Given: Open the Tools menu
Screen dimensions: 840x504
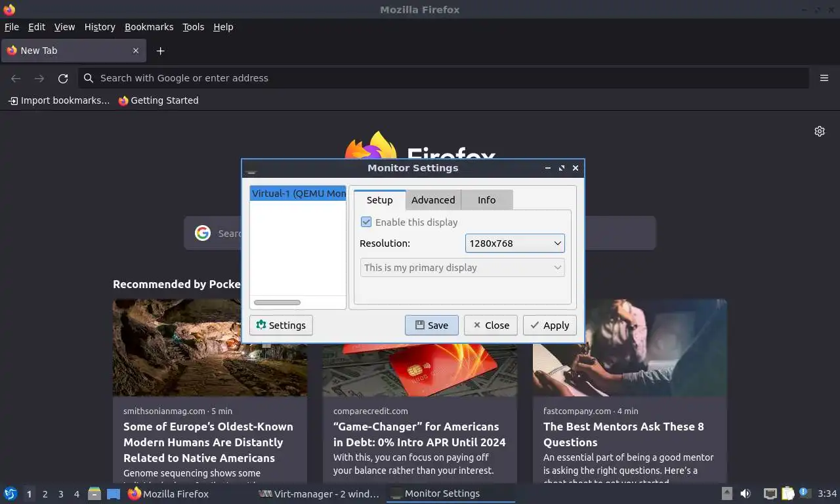Looking at the screenshot, I should tap(193, 27).
